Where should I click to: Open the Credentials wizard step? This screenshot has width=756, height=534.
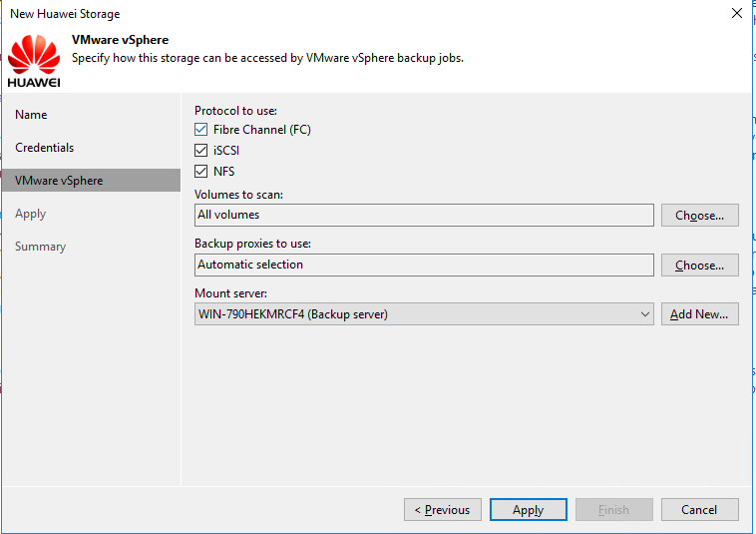44,148
